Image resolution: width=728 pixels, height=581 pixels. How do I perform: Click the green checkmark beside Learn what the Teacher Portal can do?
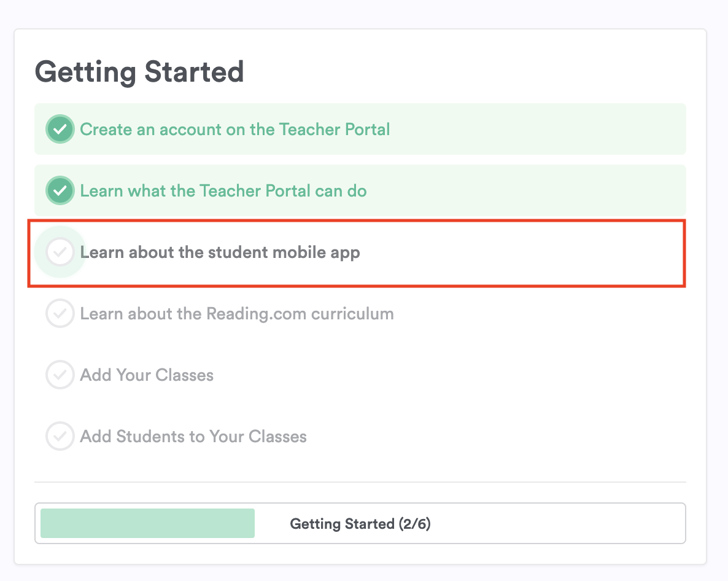tap(60, 191)
